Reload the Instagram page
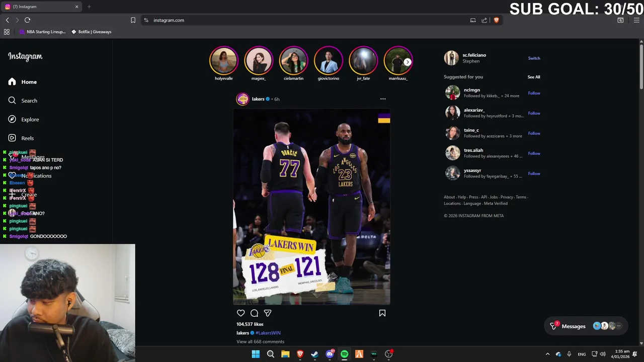Image resolution: width=644 pixels, height=362 pixels. (27, 20)
